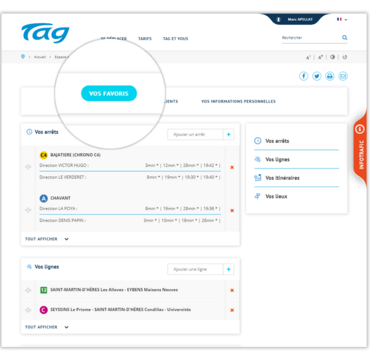The width and height of the screenshot is (370, 362).
Task: Click the plus button beside Ajouter un arrêt
Action: click(228, 135)
